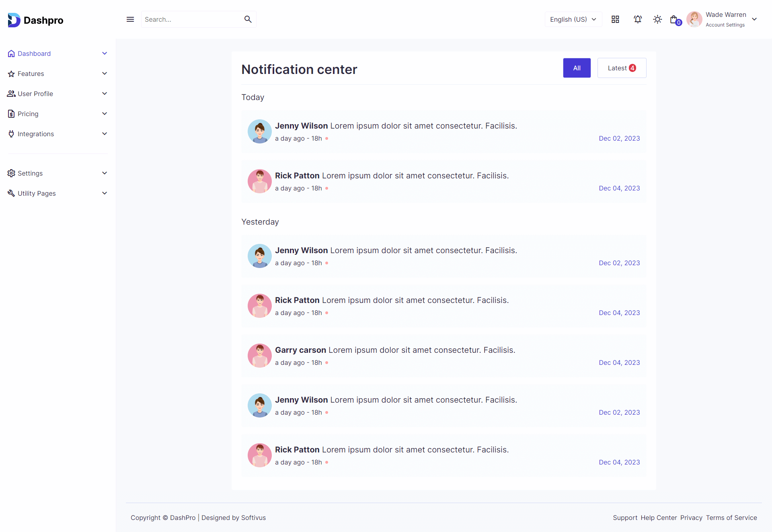The width and height of the screenshot is (772, 532).
Task: Click the search magnifier icon
Action: click(x=248, y=19)
